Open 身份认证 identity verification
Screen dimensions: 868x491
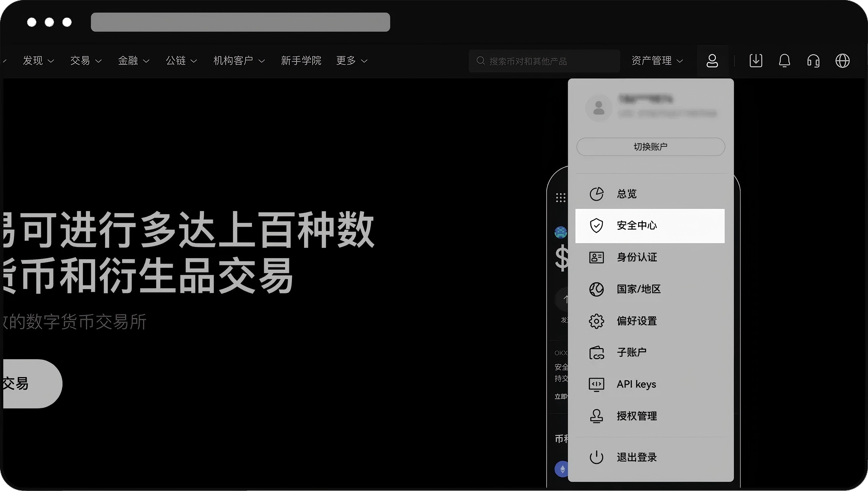tap(637, 257)
